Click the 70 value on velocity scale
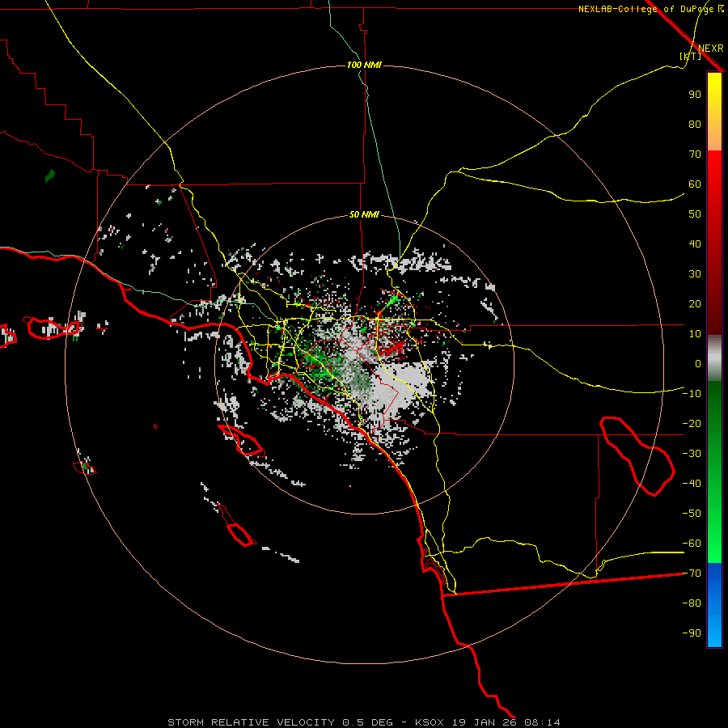 tap(695, 154)
